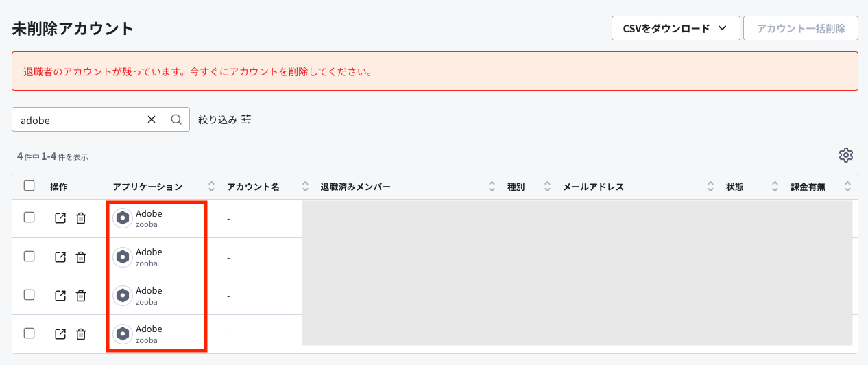
Task: Click the Adobe hexagon app icon in the first row
Action: (x=123, y=218)
